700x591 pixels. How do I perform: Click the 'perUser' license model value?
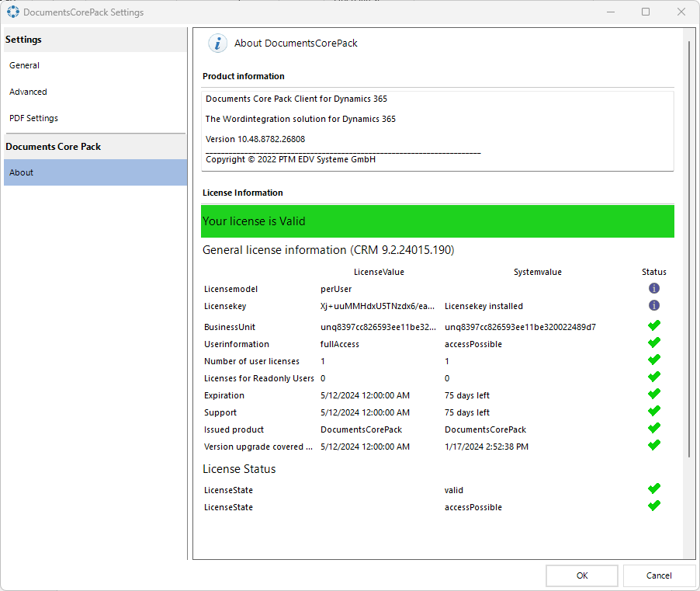click(336, 289)
